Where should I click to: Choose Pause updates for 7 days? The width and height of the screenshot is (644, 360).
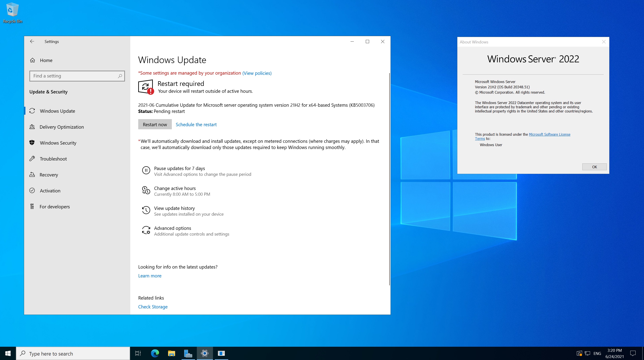coord(203,171)
